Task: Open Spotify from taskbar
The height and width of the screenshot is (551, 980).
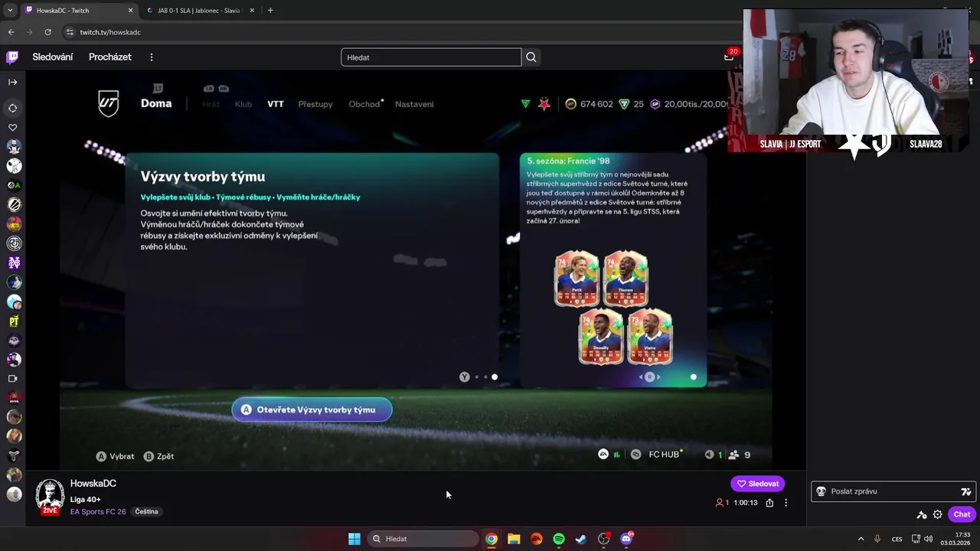Action: point(559,539)
